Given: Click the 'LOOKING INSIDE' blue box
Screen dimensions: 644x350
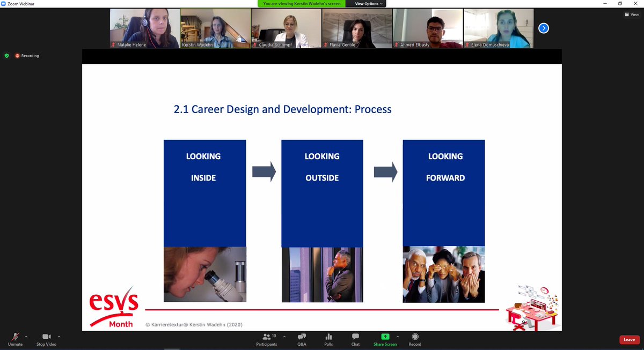Looking at the screenshot, I should tap(204, 193).
